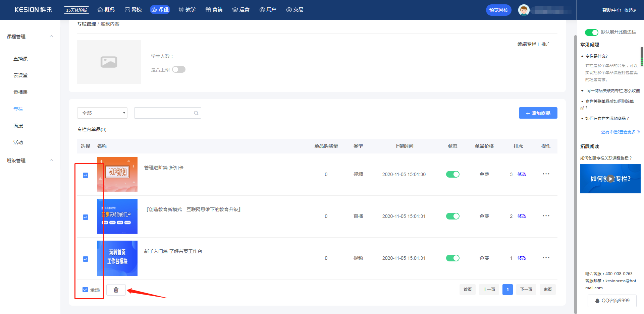Select 录播课 in the left sidebar
Screen dimensions: 644x314
[x=20, y=92]
